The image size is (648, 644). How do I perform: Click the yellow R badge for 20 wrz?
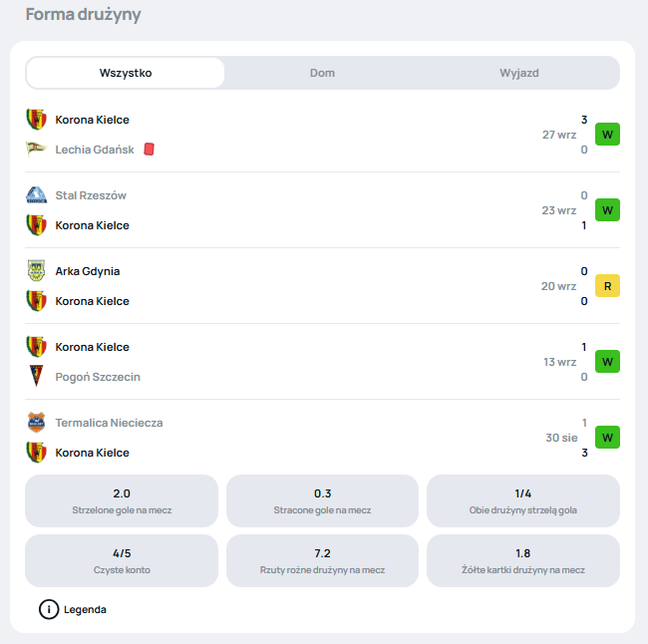point(607,286)
